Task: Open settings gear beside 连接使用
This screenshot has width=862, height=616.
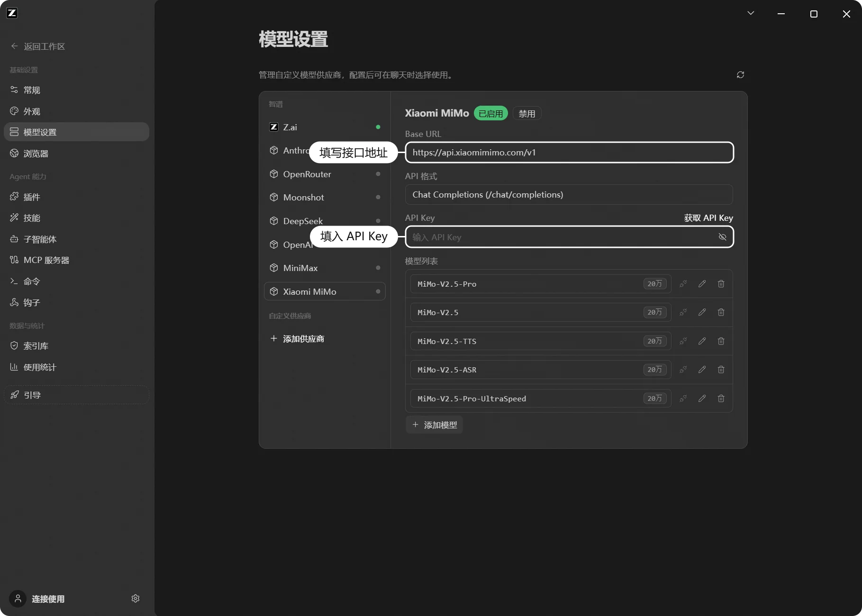Action: coord(136,598)
